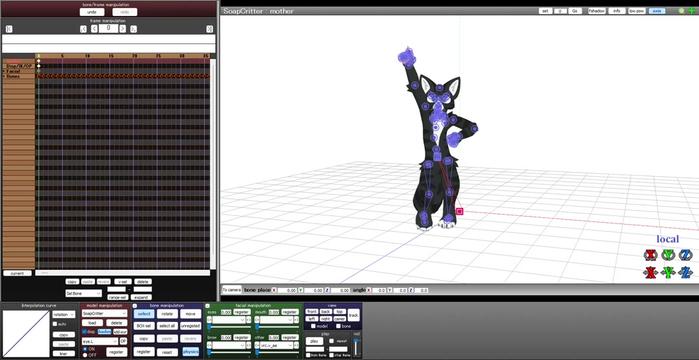Open the SnapCritter model dropdown
The width and height of the screenshot is (699, 360).
point(104,314)
